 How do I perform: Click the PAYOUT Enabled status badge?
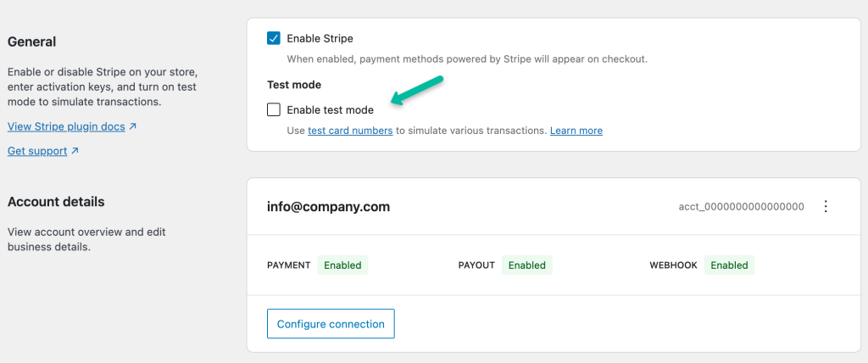pos(527,265)
